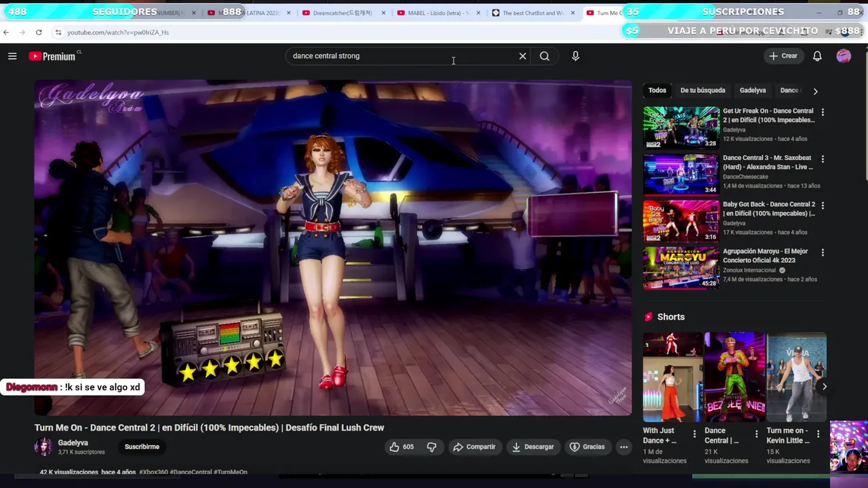This screenshot has width=868, height=488.
Task: Click the video player area
Action: [333, 247]
